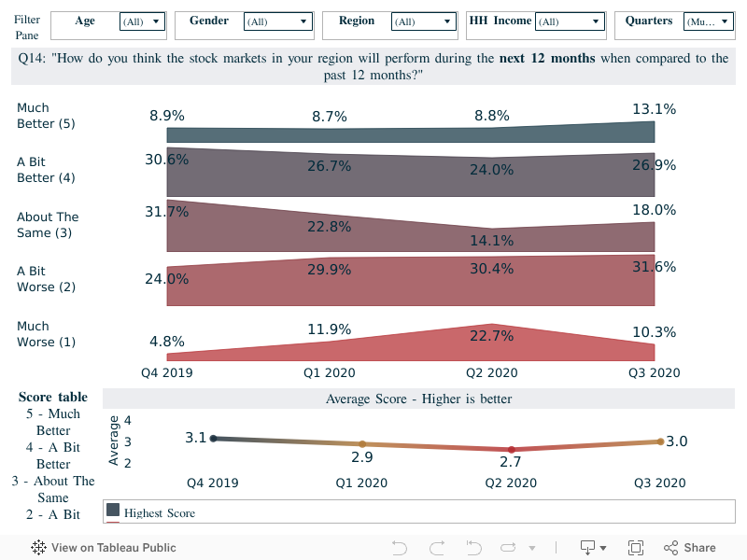Click the 30.6% A Bit Better label
The image size is (747, 560).
coord(167,160)
